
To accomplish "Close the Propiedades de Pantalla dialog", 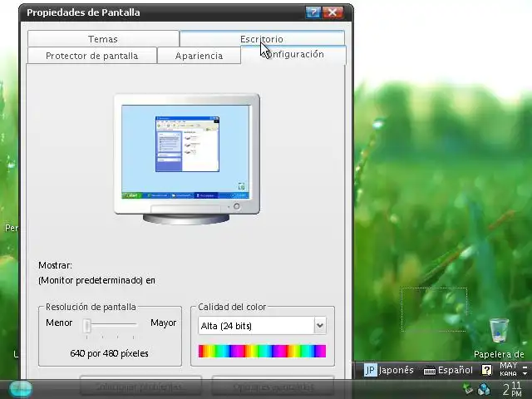I will 332,12.
